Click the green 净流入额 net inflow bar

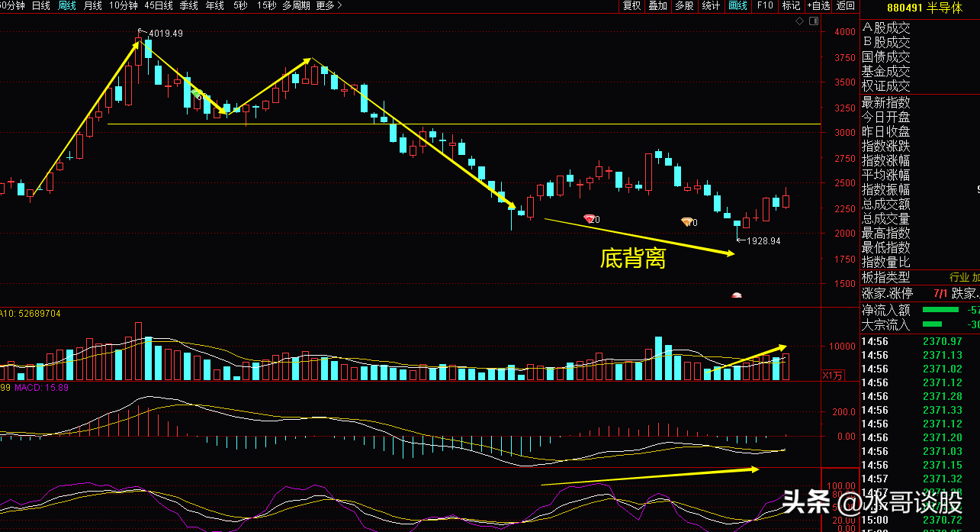point(940,310)
